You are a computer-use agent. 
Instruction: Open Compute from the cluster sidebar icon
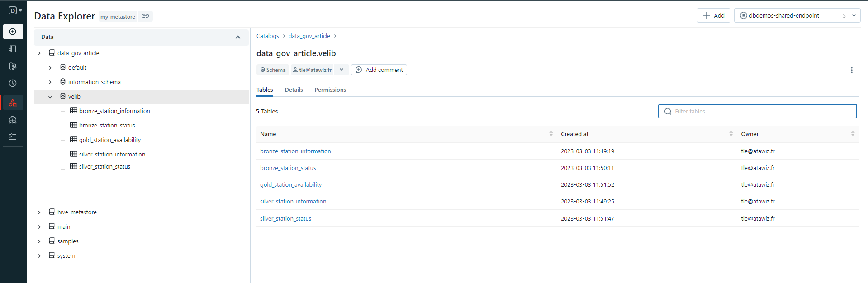[x=13, y=120]
